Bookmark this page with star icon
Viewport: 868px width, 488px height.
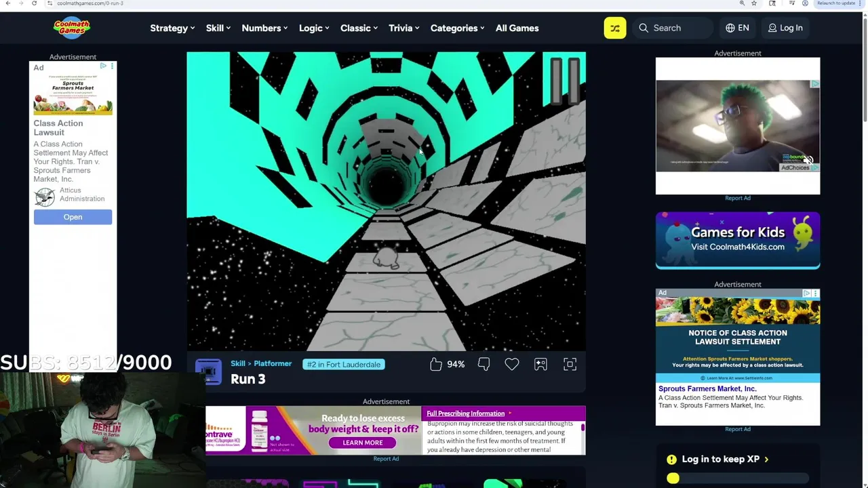754,3
